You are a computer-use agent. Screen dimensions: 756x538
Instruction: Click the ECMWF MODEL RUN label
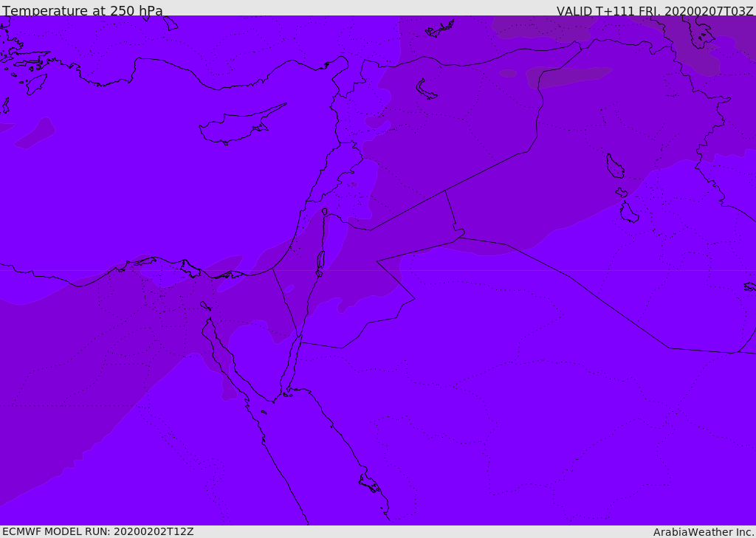[97, 531]
